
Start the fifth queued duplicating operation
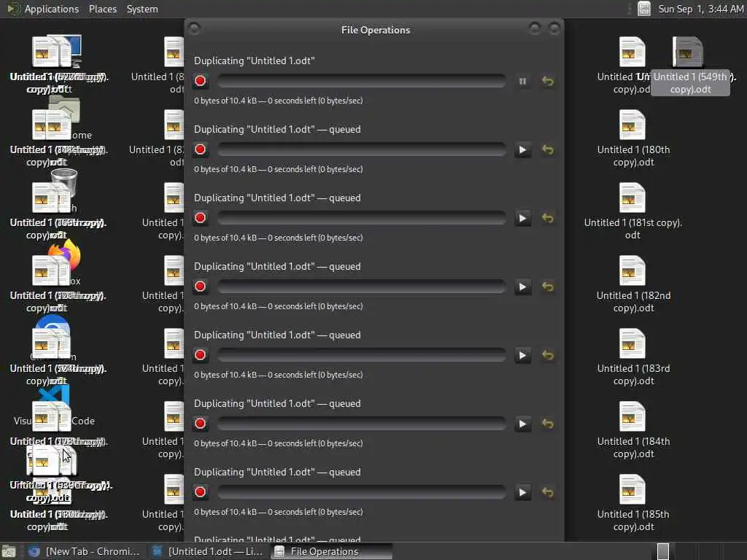click(522, 424)
